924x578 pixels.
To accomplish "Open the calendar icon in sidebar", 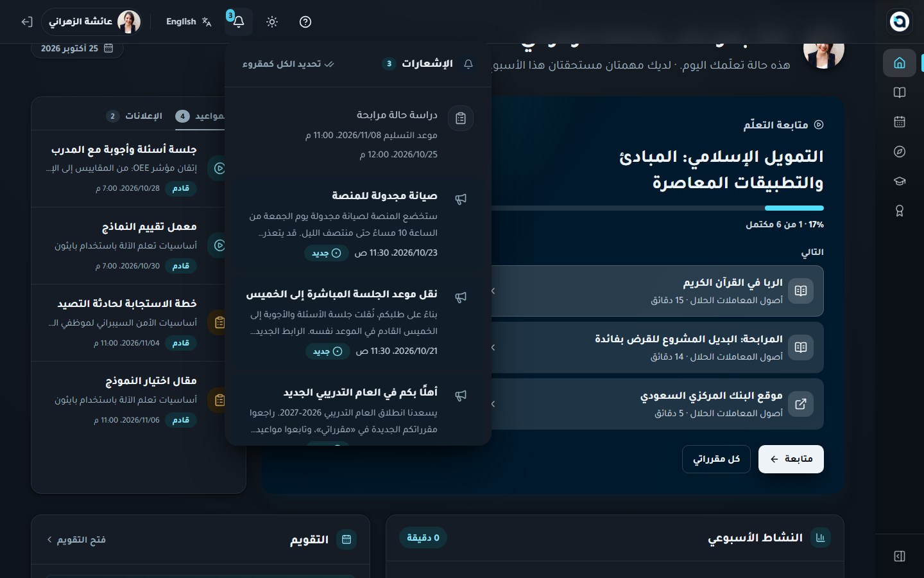I will pyautogui.click(x=900, y=122).
